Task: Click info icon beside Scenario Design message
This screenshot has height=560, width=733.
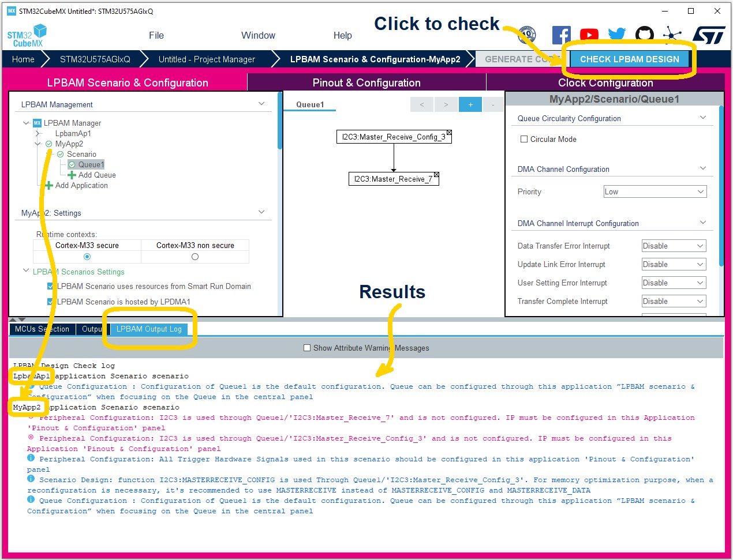Action: point(31,479)
